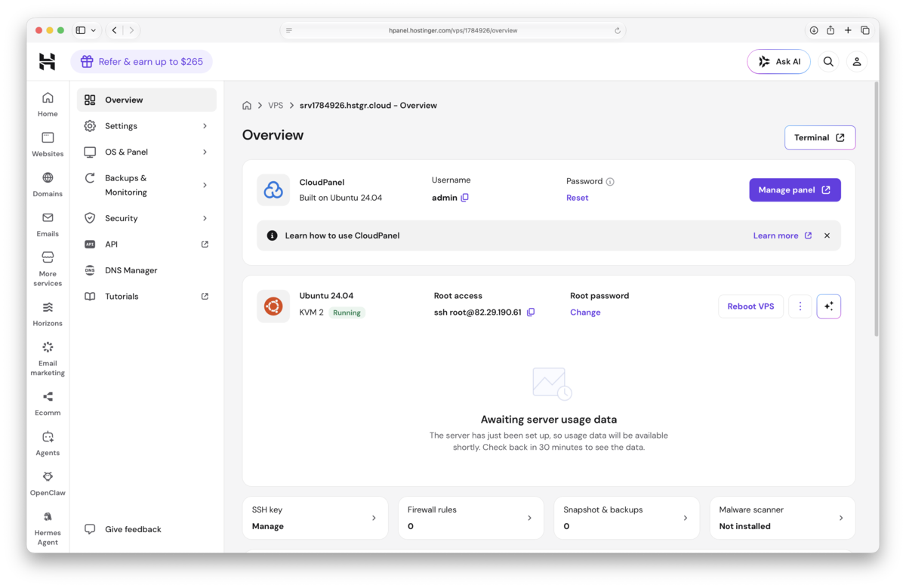The image size is (906, 588).
Task: Open browser sidebar dropdown chevron
Action: pyautogui.click(x=93, y=30)
